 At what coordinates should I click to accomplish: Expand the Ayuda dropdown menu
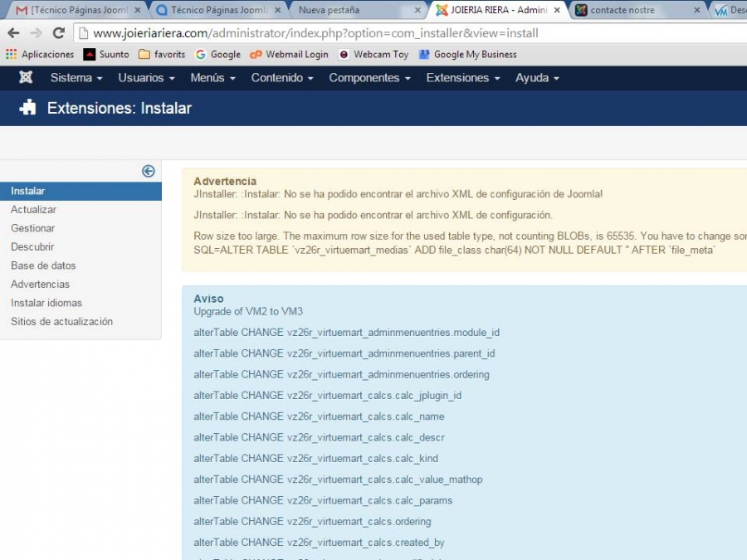click(x=537, y=78)
